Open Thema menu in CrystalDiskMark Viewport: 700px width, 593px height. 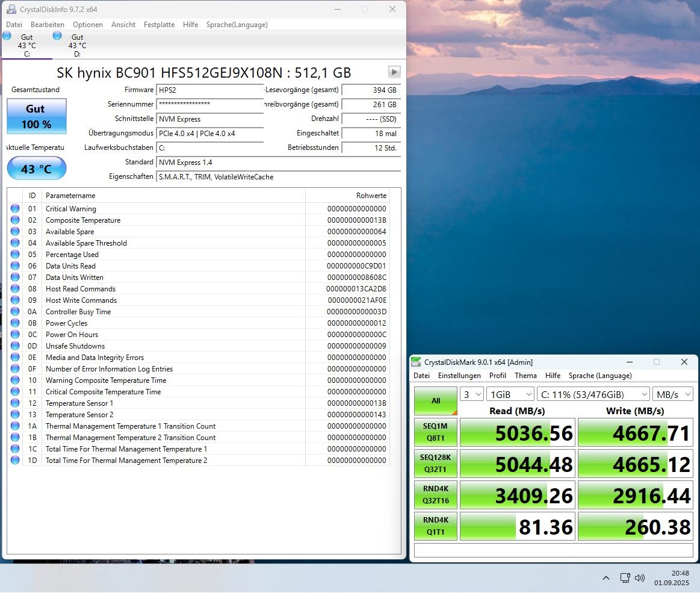point(526,376)
